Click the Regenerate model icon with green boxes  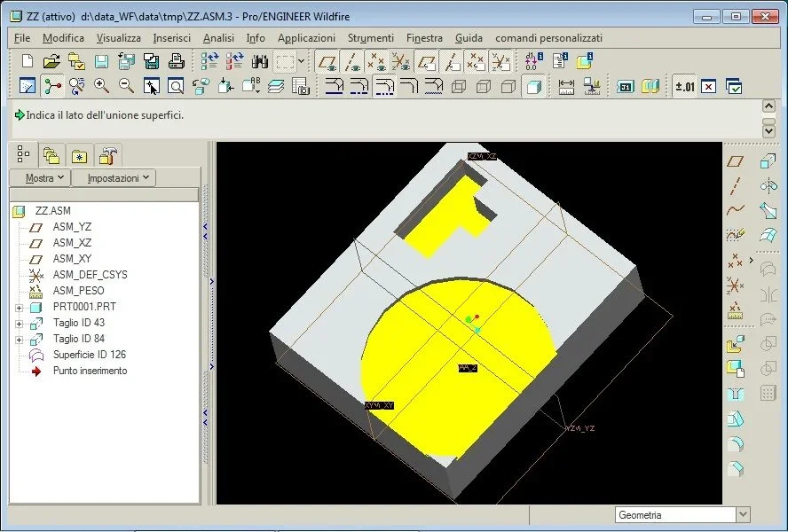click(209, 62)
